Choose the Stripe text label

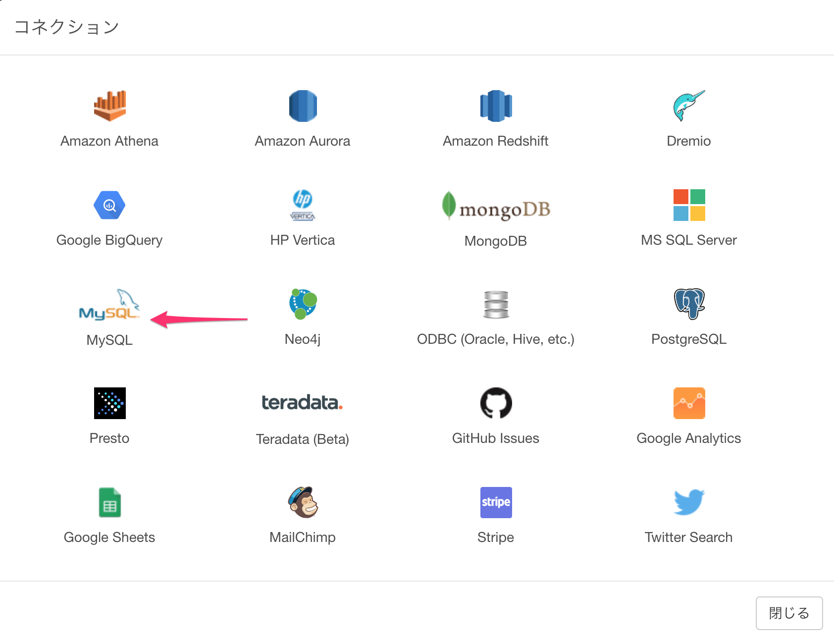[496, 537]
